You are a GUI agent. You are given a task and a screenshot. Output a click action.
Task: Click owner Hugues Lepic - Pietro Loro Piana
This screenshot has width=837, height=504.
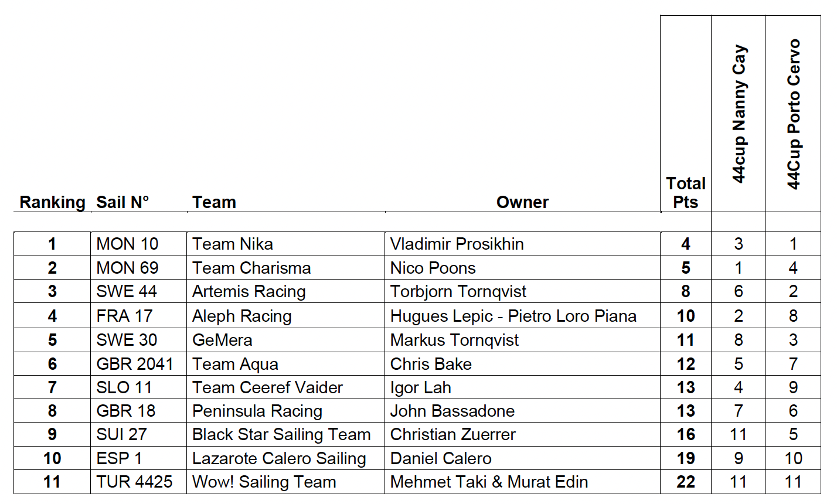pos(513,316)
